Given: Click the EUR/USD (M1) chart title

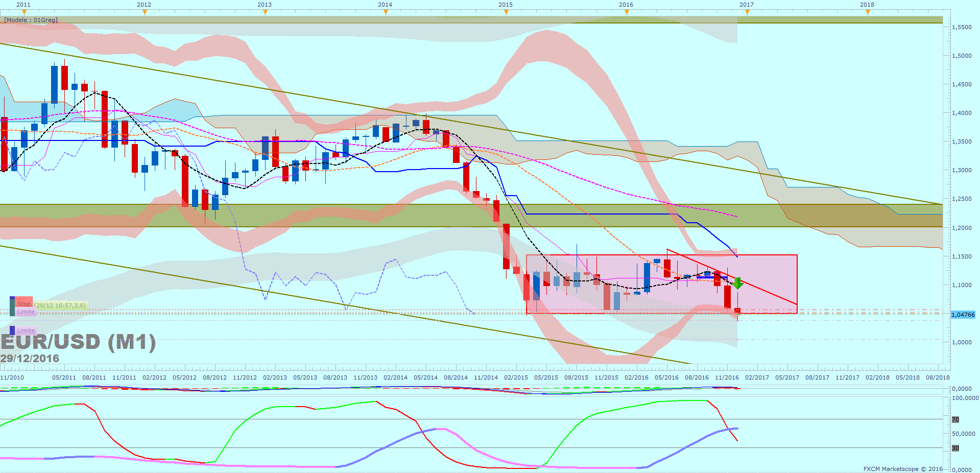Looking at the screenshot, I should pyautogui.click(x=78, y=342).
